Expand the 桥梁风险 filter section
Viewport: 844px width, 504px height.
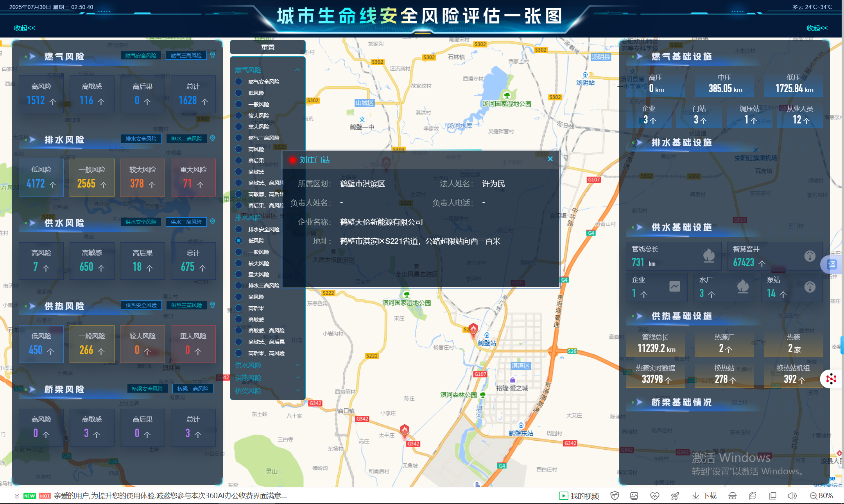coord(297,390)
